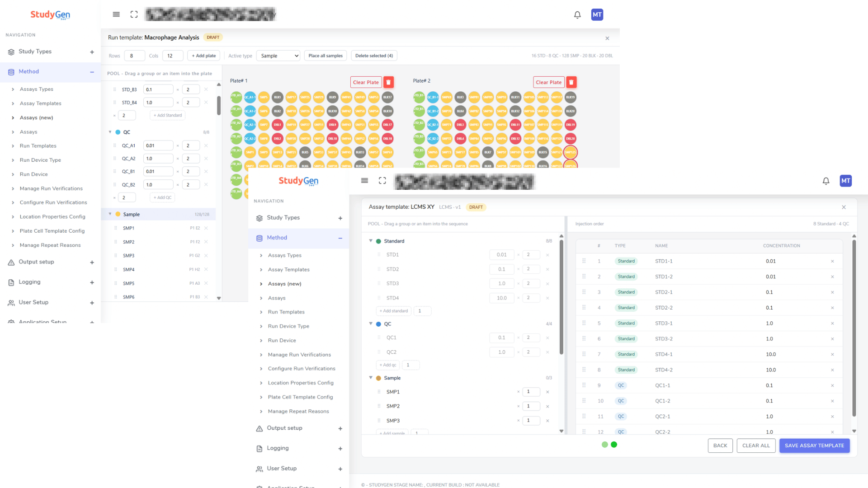Screen dimensions: 868x488
Task: Select DBL1 red well in Plate 1
Action: tap(278, 125)
